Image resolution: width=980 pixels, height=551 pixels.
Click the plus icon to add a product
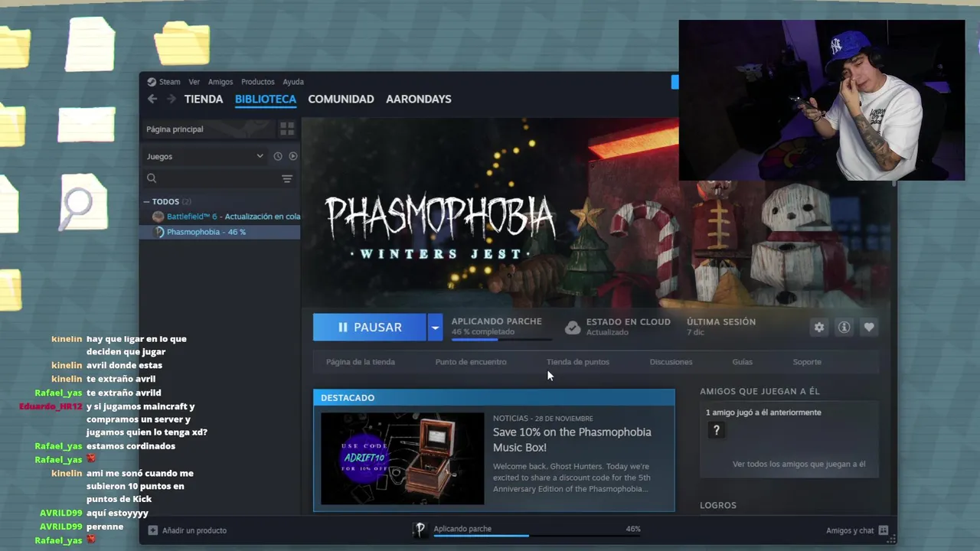pyautogui.click(x=152, y=530)
